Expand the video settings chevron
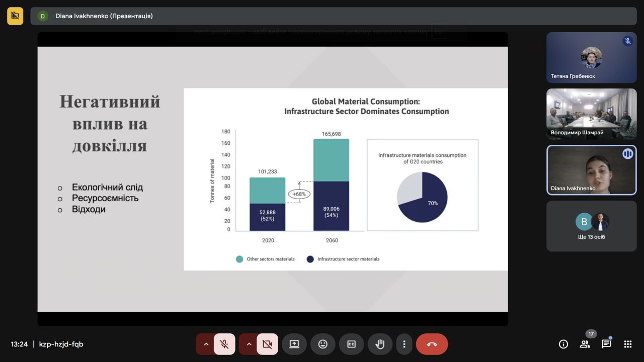Viewport: 644px width, 362px height. [249, 344]
